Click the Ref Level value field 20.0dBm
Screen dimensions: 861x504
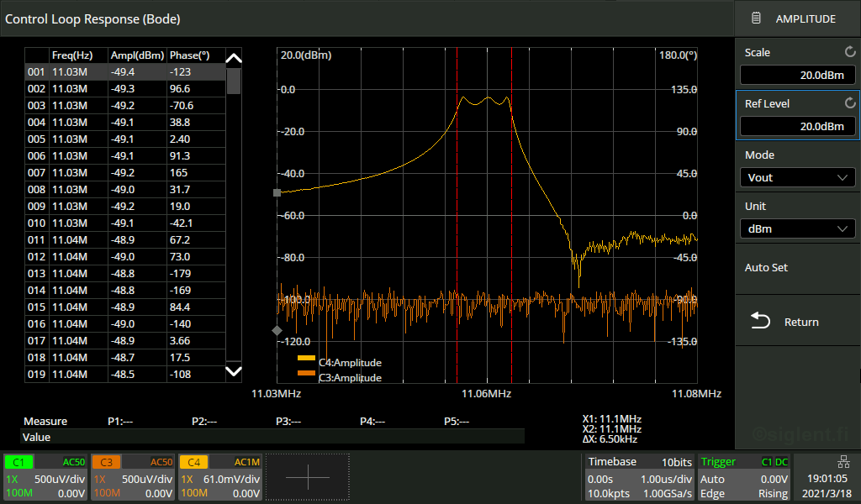coord(797,126)
